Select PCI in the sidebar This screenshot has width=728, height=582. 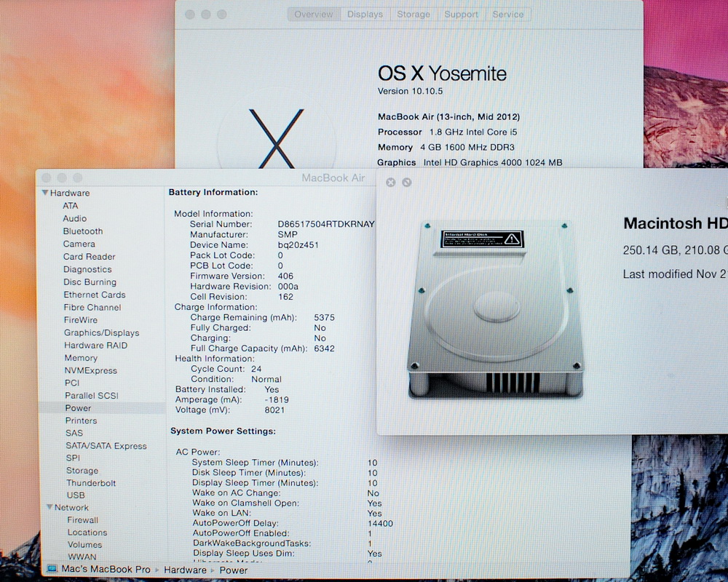tap(72, 383)
